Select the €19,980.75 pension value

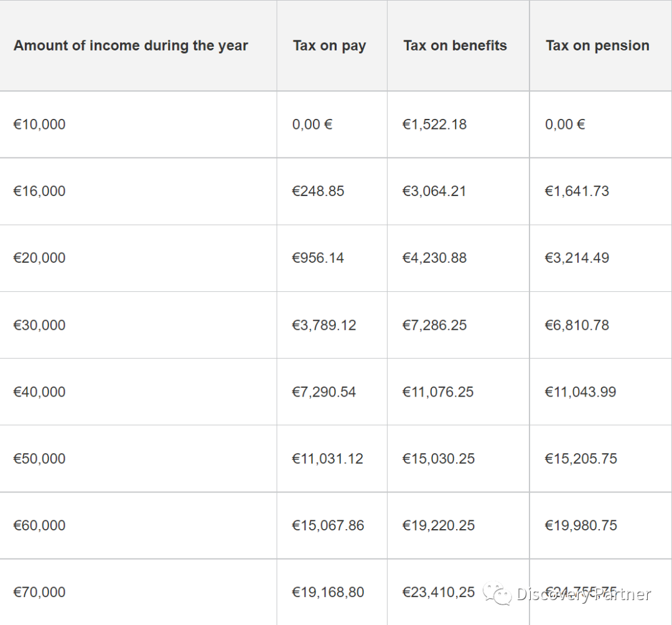(581, 525)
